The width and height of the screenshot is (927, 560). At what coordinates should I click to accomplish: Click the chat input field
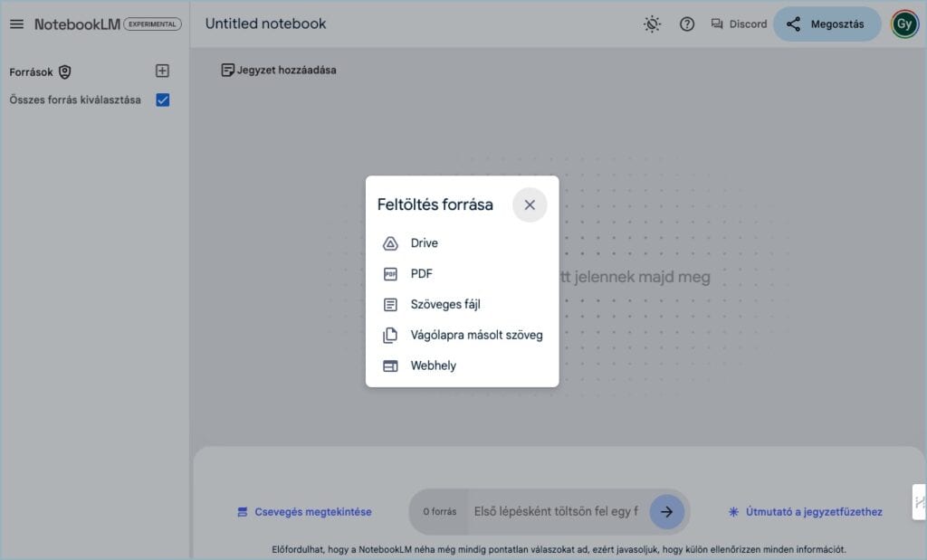[x=556, y=511]
